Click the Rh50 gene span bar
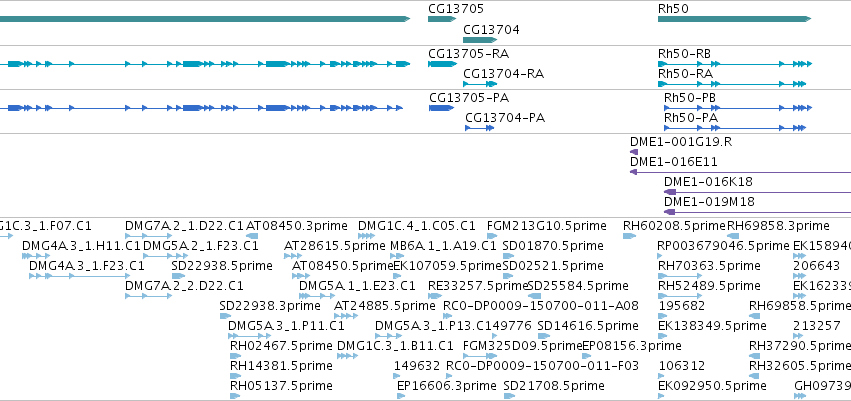Viewport: 851px width, 401px height. [x=734, y=19]
